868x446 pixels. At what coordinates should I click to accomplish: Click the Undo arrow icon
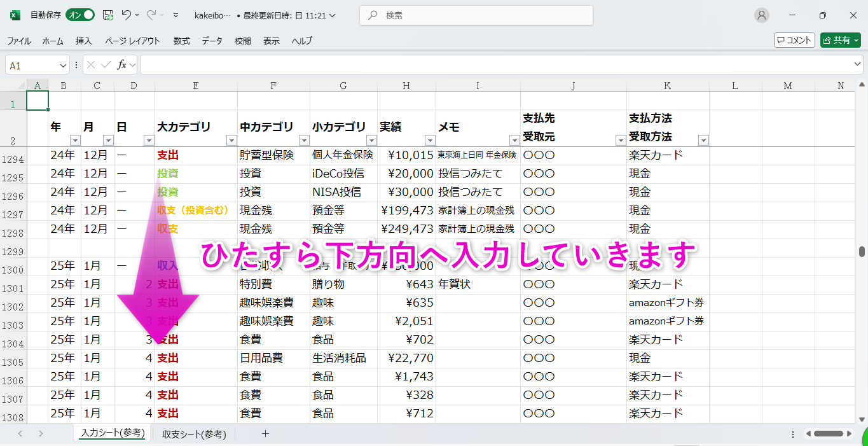point(126,15)
